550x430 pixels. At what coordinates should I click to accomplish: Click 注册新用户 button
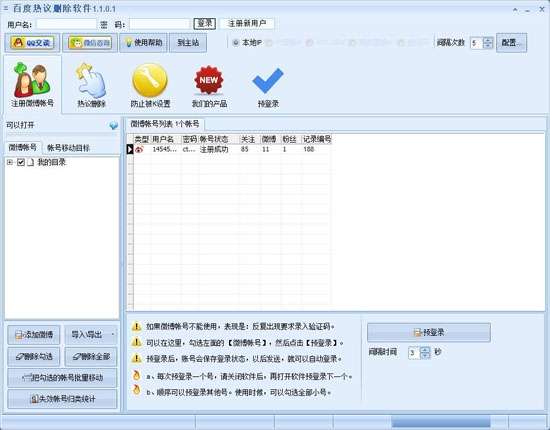pos(247,23)
